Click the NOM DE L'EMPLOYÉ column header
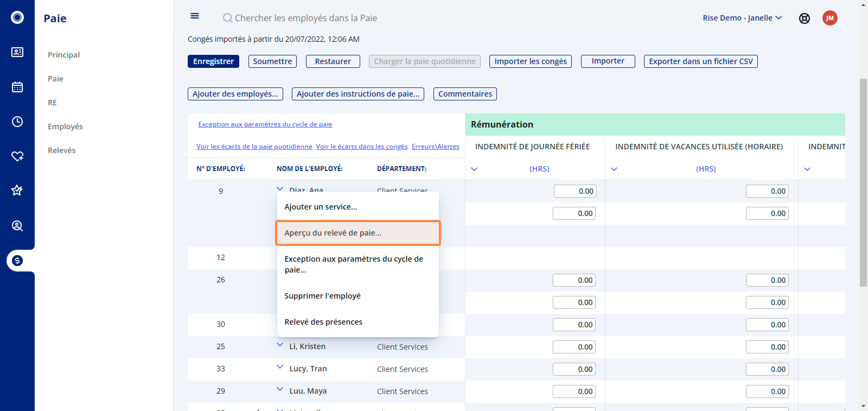This screenshot has height=411, width=868. click(x=310, y=169)
